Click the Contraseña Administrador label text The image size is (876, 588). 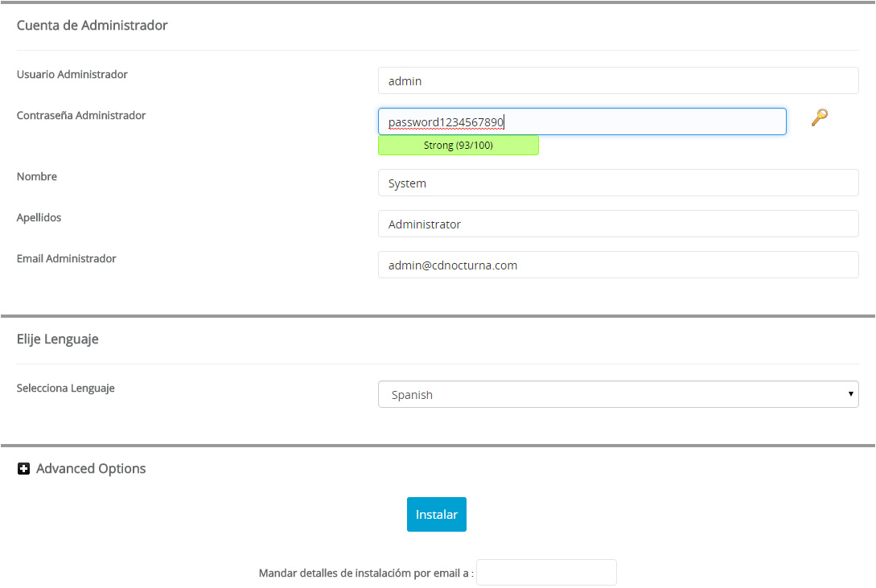coord(81,115)
